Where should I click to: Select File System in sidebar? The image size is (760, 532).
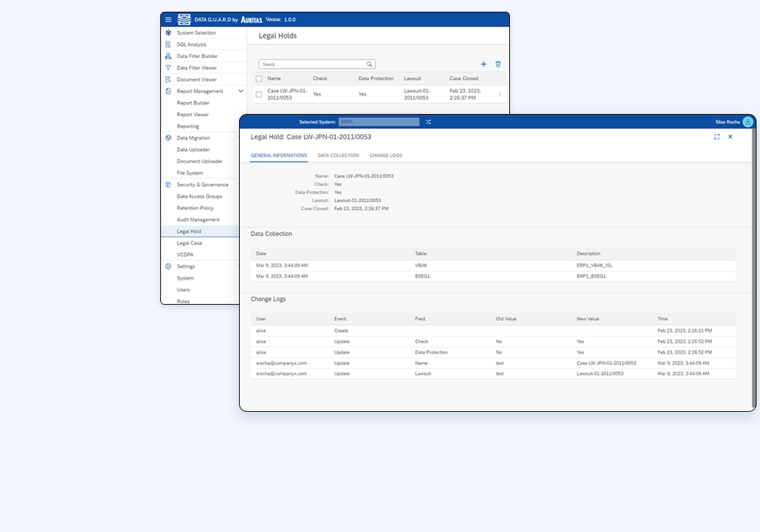pyautogui.click(x=190, y=173)
